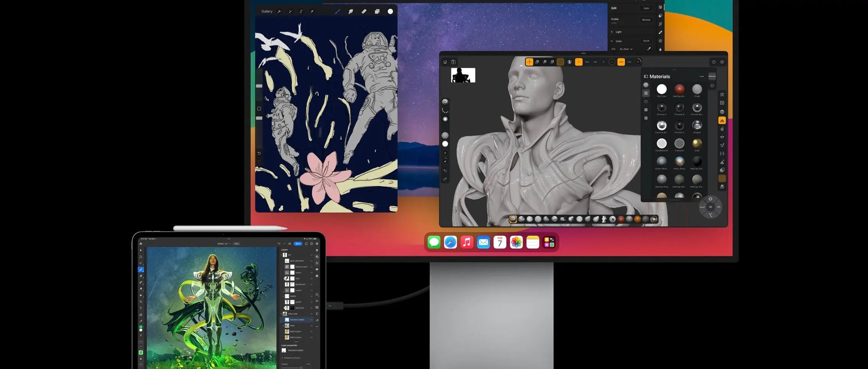Image resolution: width=868 pixels, height=369 pixels.
Task: Return to the Gallery in Procreate
Action: 267,11
